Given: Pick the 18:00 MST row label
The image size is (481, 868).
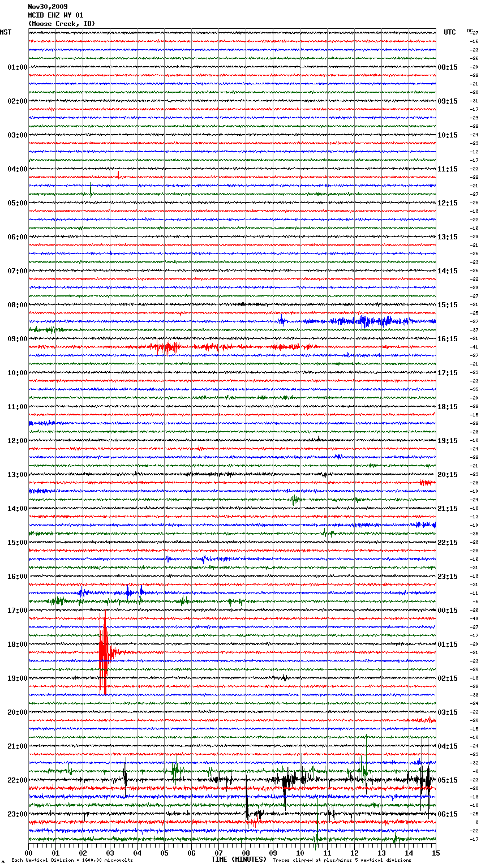Looking at the screenshot, I should pos(18,644).
